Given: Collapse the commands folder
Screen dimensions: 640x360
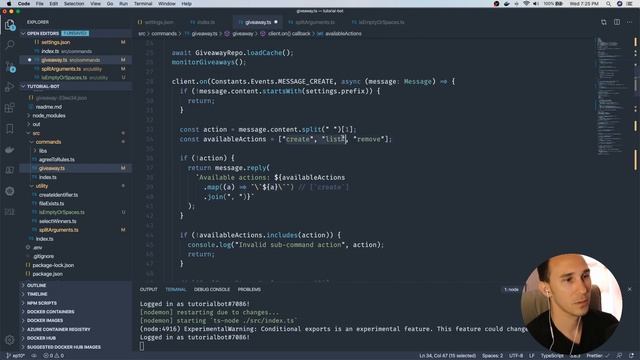Looking at the screenshot, I should [48, 142].
